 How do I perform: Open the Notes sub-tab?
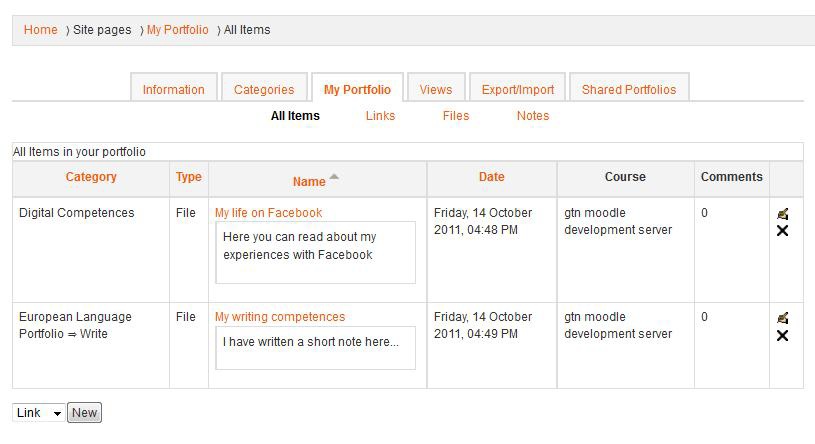click(x=533, y=116)
